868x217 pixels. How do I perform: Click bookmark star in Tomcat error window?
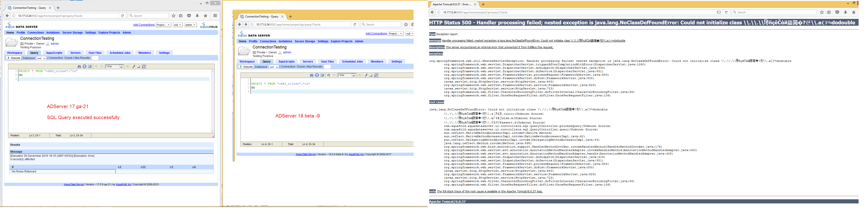tap(822, 12)
